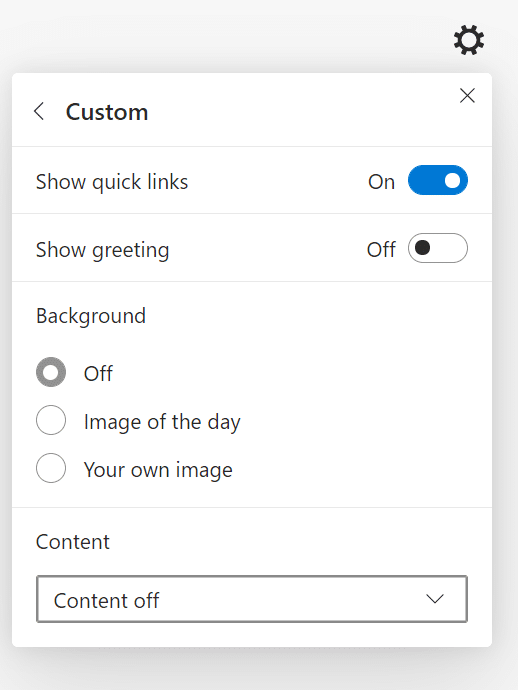518x690 pixels.
Task: Click the Show quick links label
Action: 112,182
